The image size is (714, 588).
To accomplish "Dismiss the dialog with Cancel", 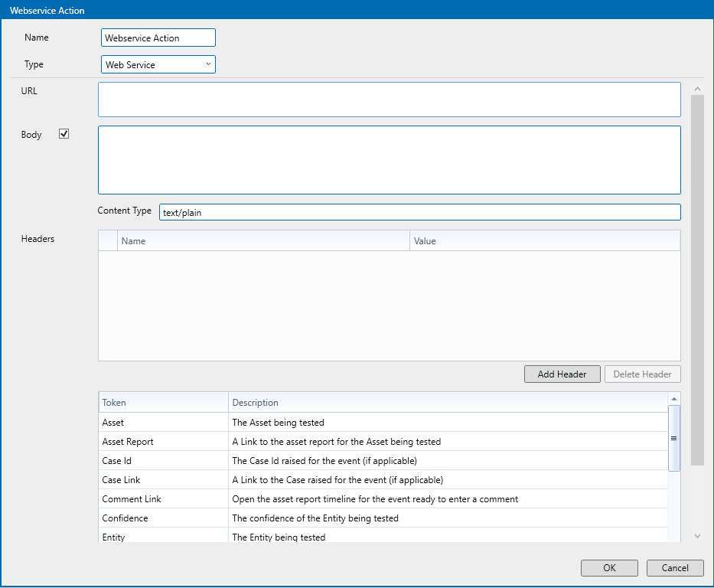I will (x=674, y=568).
